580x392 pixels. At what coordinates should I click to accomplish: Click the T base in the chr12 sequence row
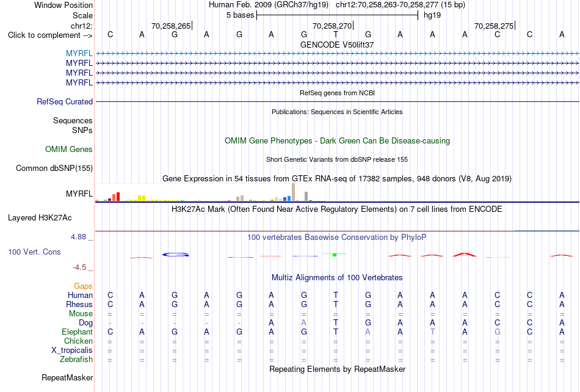click(336, 34)
